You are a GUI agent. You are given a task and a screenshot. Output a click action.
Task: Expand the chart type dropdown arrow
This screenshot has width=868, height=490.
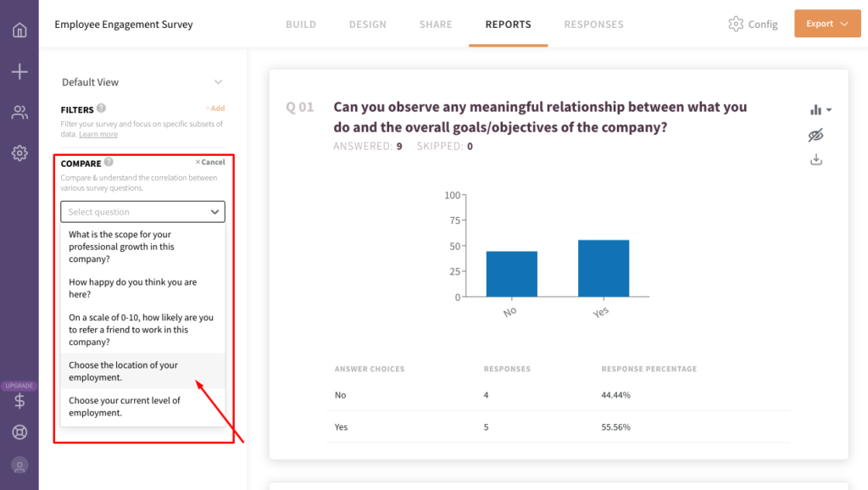pos(828,109)
